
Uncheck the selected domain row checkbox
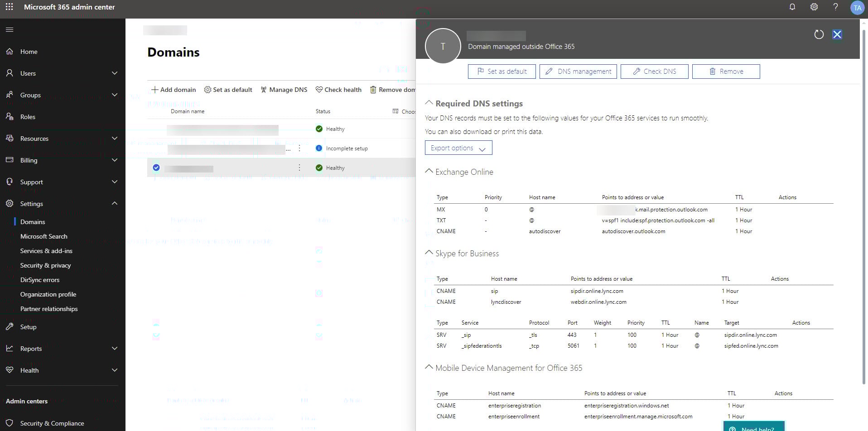156,167
